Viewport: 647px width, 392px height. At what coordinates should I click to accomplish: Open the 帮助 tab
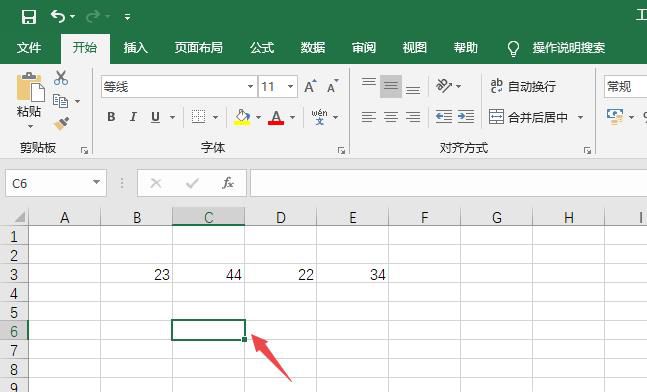(x=465, y=48)
